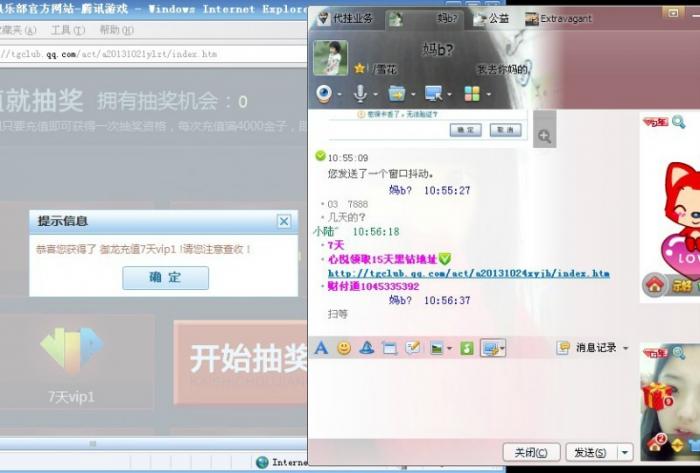
Task: Click the send file folder icon
Action: point(396,94)
